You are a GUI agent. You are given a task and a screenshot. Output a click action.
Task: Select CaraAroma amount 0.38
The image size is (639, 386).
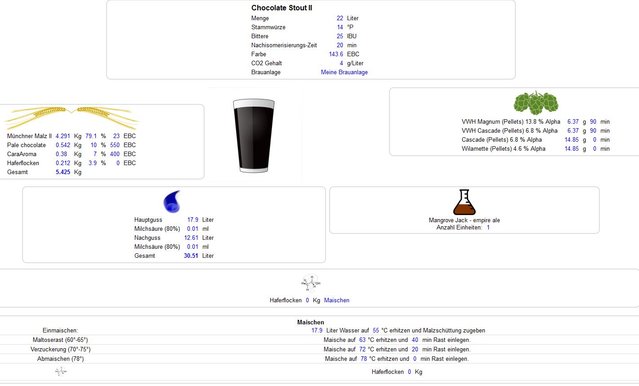click(62, 154)
